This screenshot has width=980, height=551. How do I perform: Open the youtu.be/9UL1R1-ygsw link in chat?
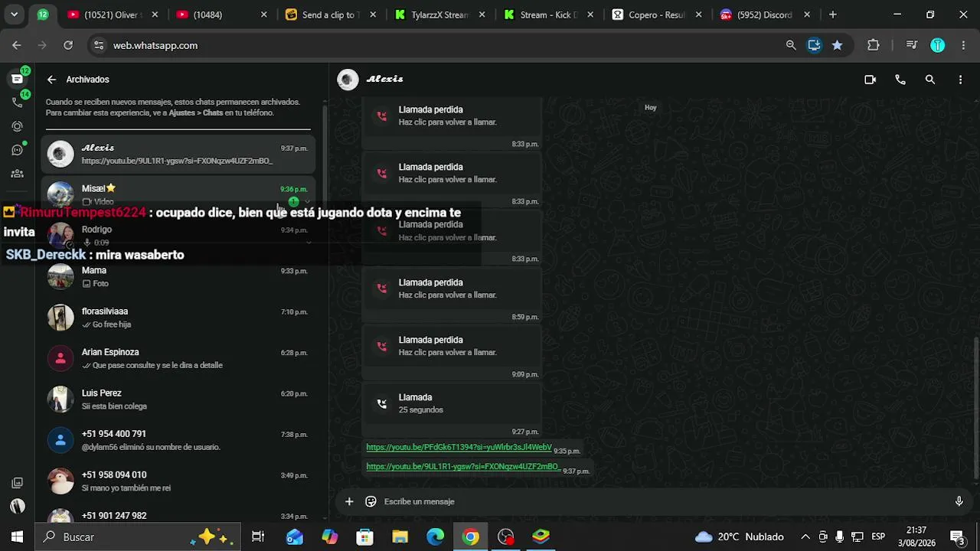pyautogui.click(x=463, y=466)
